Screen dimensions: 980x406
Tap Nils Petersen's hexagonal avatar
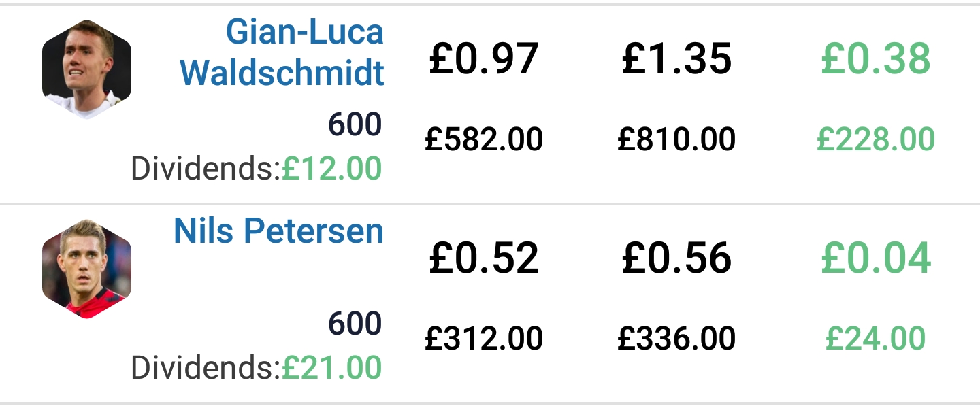coord(86,269)
